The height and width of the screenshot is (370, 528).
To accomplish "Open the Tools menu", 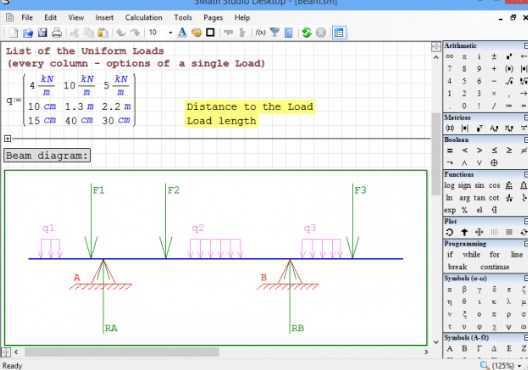I will point(183,18).
